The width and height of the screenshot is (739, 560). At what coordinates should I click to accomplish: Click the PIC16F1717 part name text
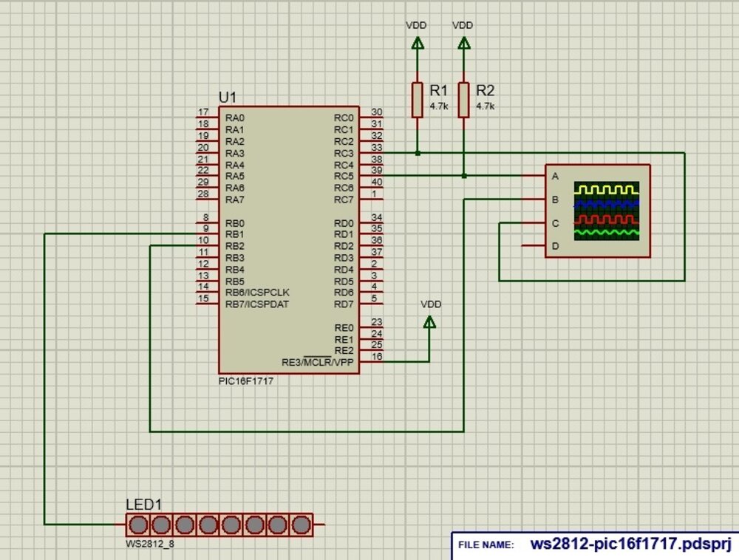click(x=246, y=381)
